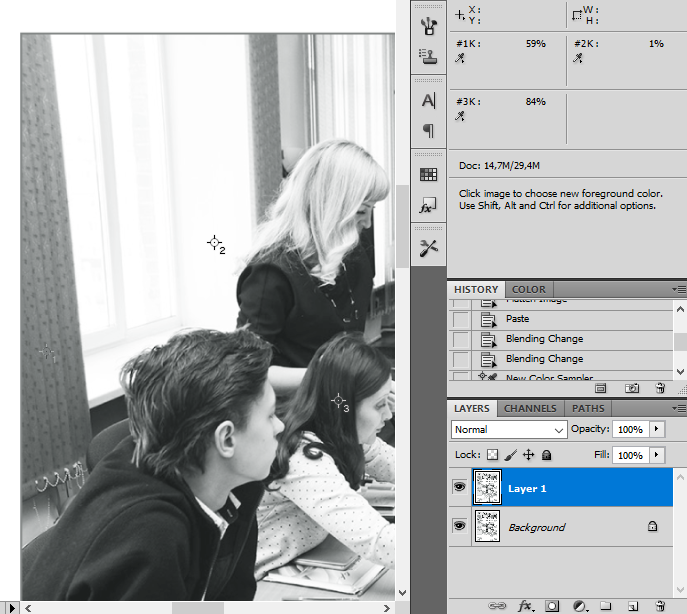Select the first Blending Change history state
This screenshot has width=687, height=614.
tap(561, 339)
